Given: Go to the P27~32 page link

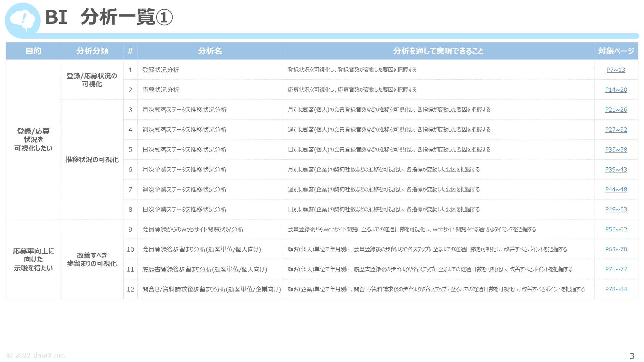Looking at the screenshot, I should (616, 130).
